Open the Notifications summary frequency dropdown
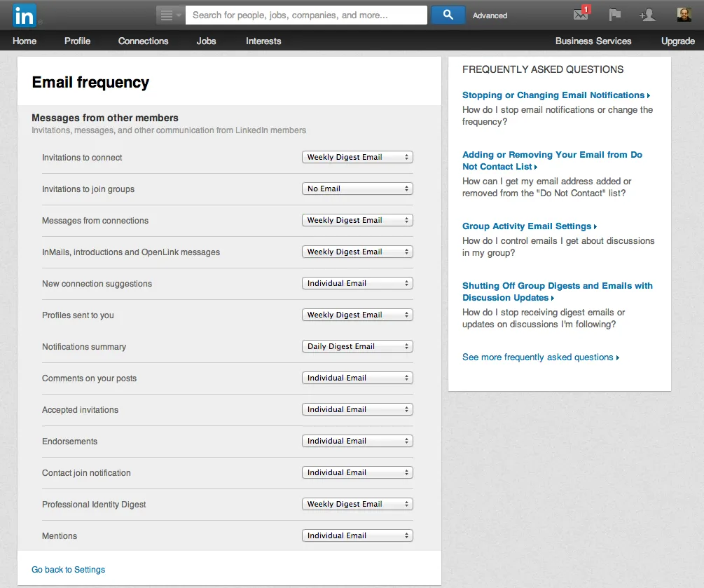This screenshot has height=588, width=704. point(357,346)
